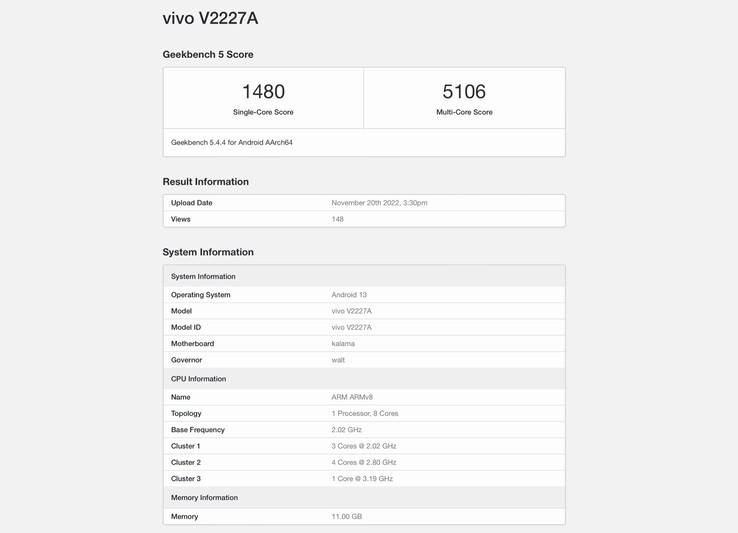
Task: Click the Topology value 1 Processor, 8 Cores
Action: coord(365,413)
